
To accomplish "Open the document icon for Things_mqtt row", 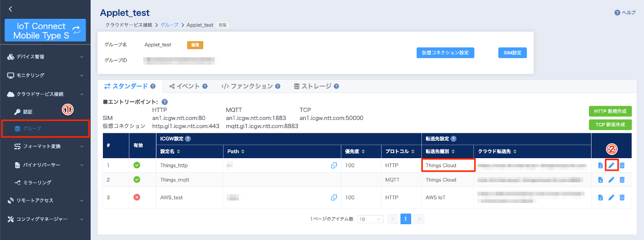I will tap(601, 180).
